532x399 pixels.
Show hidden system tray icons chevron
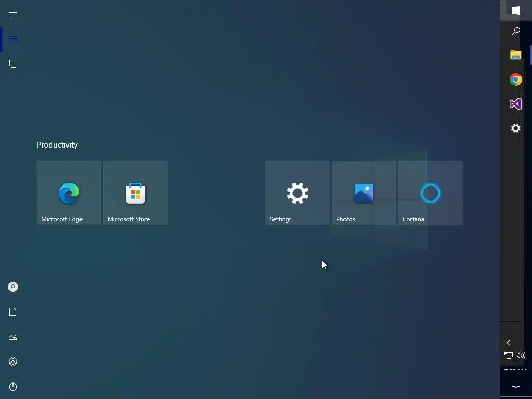[509, 343]
